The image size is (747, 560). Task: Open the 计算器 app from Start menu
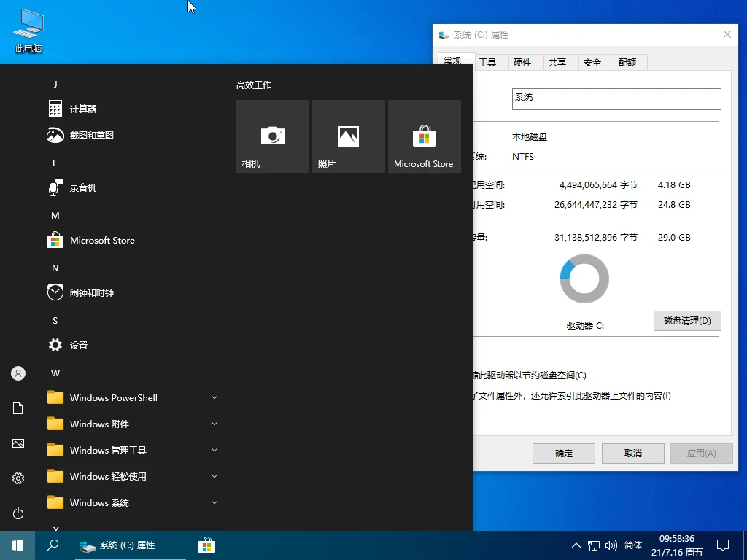coord(82,108)
